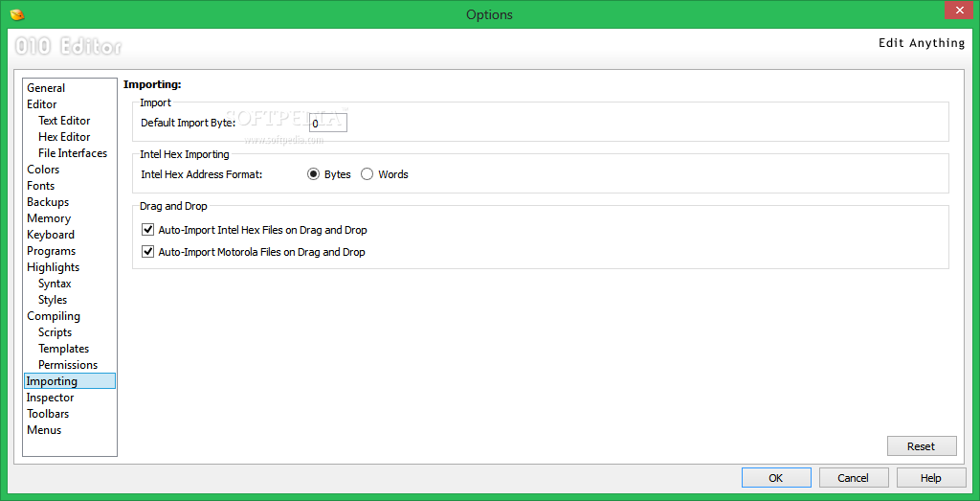
Task: Select Templates under Compiling
Action: point(64,349)
